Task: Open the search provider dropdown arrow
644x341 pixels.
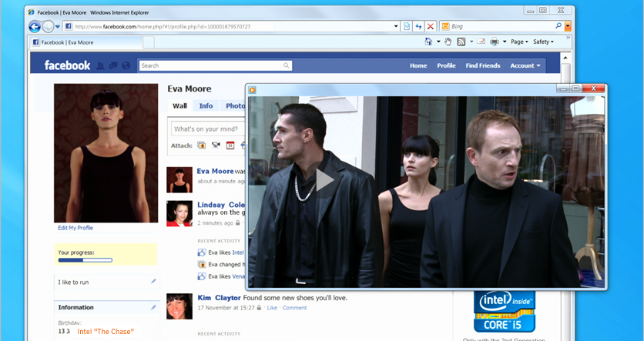Action: 568,26
